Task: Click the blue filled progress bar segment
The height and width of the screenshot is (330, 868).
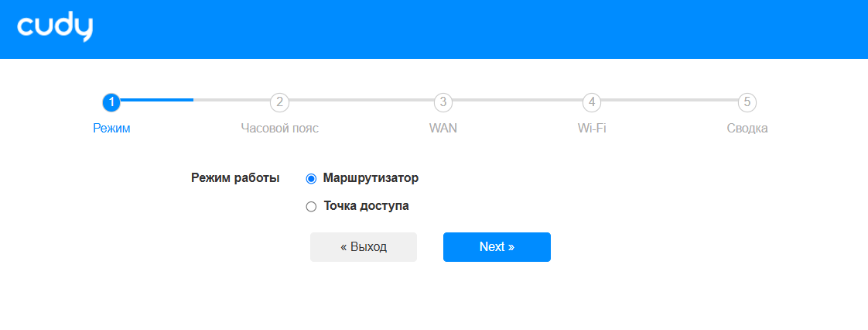Action: click(157, 100)
